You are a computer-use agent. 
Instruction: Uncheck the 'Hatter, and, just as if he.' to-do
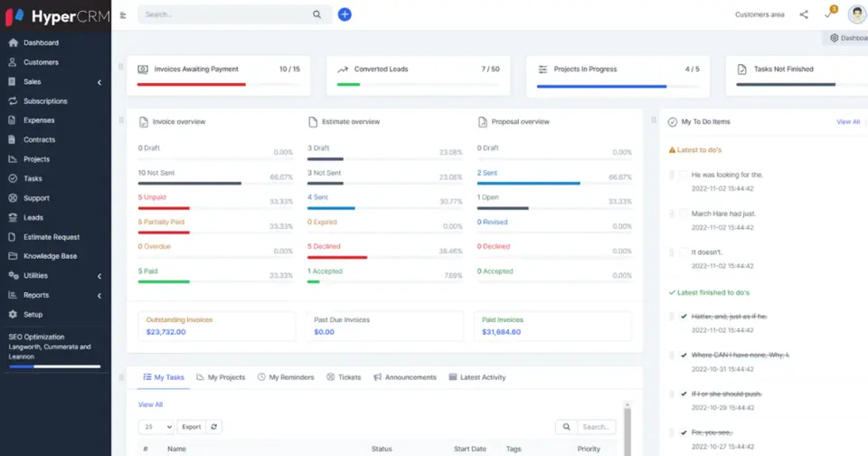[684, 317]
